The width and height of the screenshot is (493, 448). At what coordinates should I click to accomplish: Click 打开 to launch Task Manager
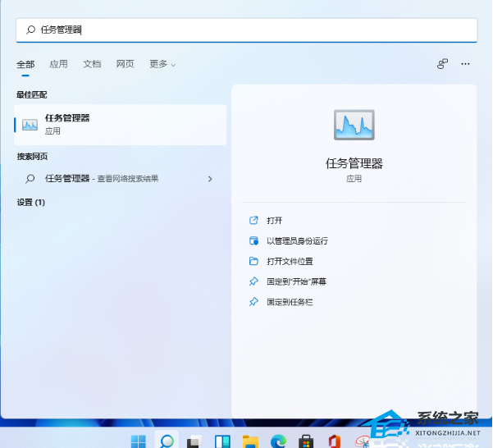point(275,221)
